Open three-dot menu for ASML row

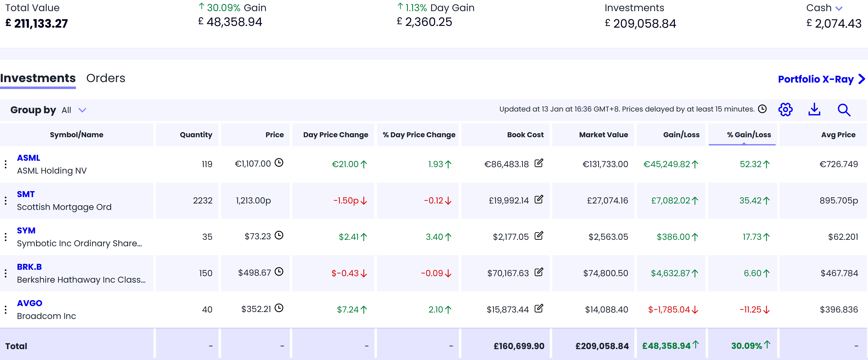(6, 164)
